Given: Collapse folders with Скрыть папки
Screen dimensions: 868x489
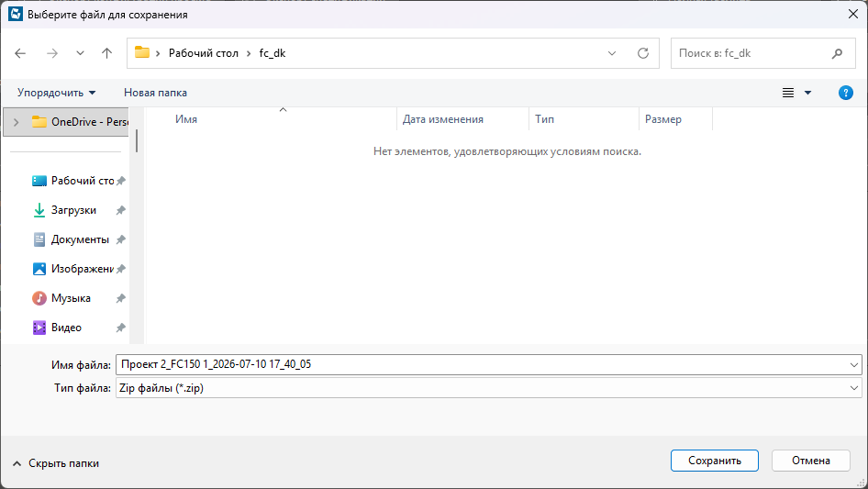Looking at the screenshot, I should 55,463.
